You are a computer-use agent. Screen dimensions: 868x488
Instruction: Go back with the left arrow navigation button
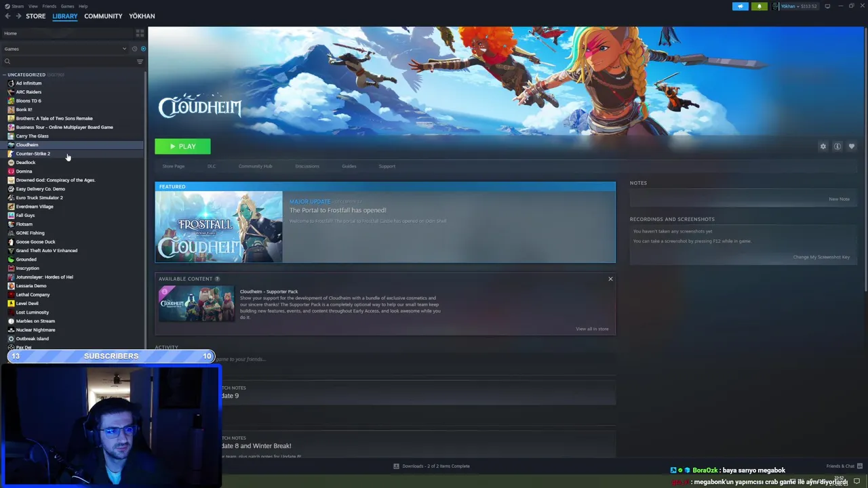tap(7, 16)
